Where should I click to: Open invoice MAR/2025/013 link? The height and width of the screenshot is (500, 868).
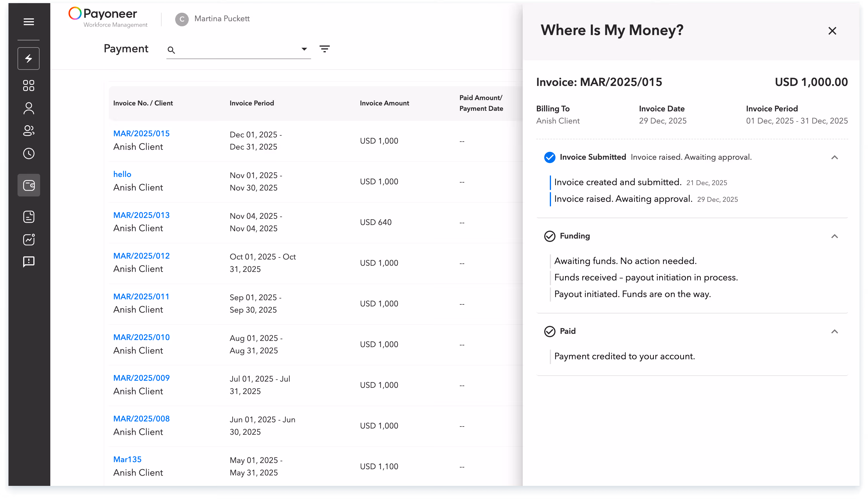point(141,215)
